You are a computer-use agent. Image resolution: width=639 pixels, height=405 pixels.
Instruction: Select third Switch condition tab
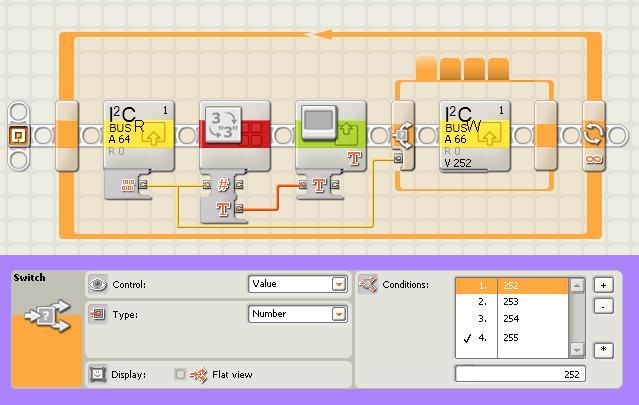pyautogui.click(x=474, y=69)
